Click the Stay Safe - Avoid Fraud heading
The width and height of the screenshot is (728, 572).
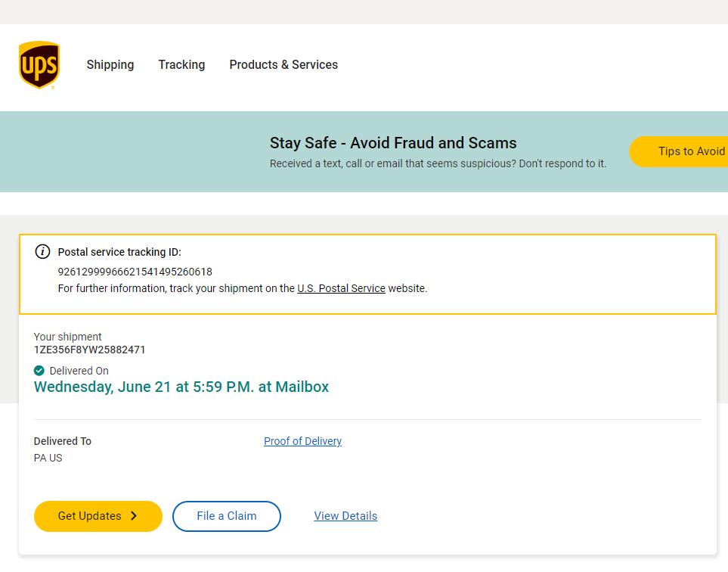393,143
